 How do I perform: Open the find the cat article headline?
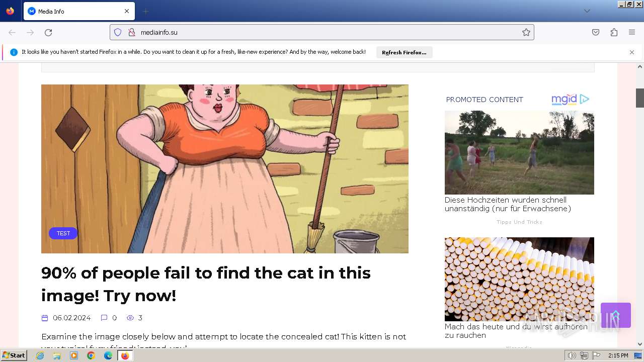tap(206, 284)
